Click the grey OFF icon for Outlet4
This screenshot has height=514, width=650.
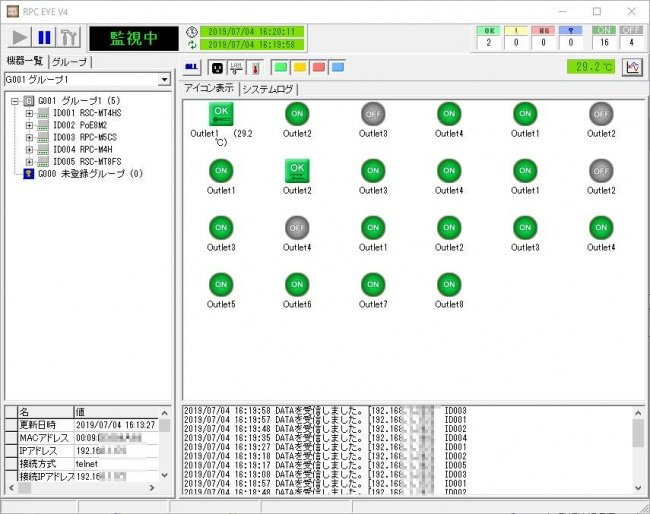coord(297,227)
